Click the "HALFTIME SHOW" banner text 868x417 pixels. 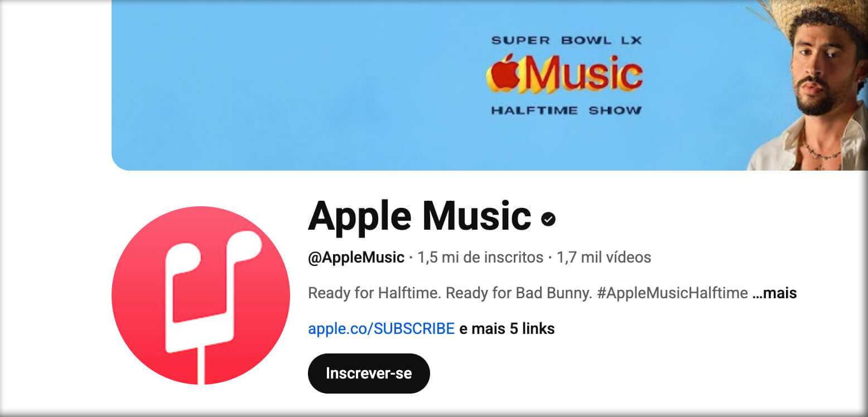tap(566, 110)
